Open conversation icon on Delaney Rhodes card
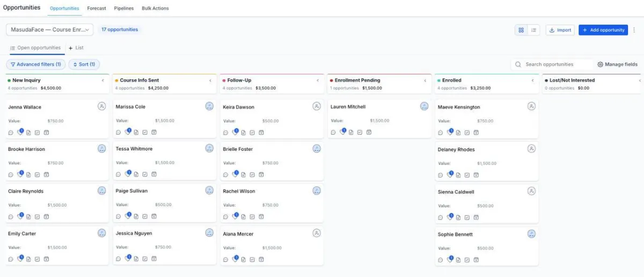Viewport: 644px width, 277px height. click(x=441, y=175)
